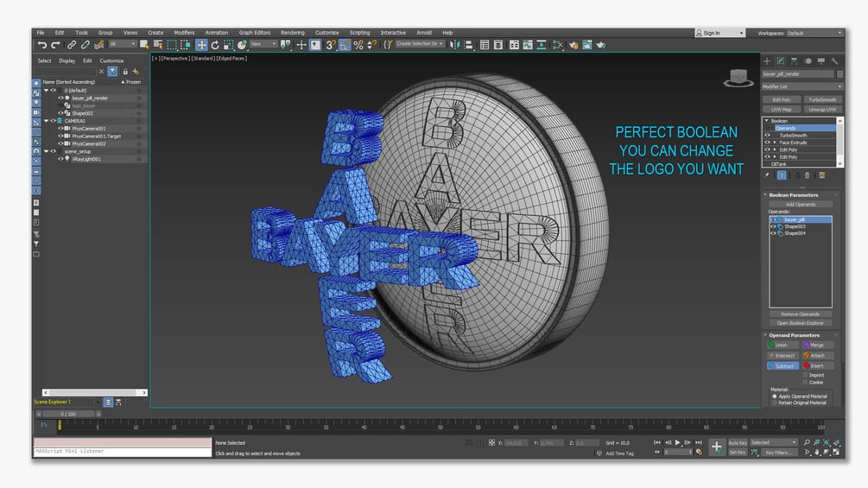The image size is (868, 488).
Task: Select Apply Operand Material radio button
Action: pyautogui.click(x=775, y=396)
